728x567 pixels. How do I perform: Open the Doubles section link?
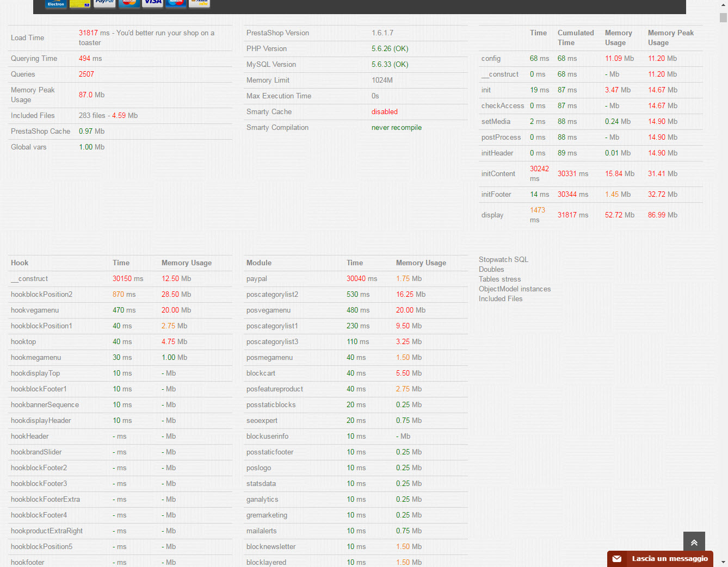click(491, 270)
